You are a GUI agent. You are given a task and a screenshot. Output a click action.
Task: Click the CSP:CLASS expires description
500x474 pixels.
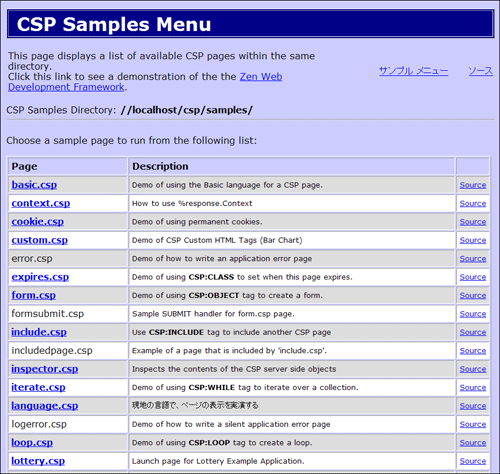tap(242, 277)
